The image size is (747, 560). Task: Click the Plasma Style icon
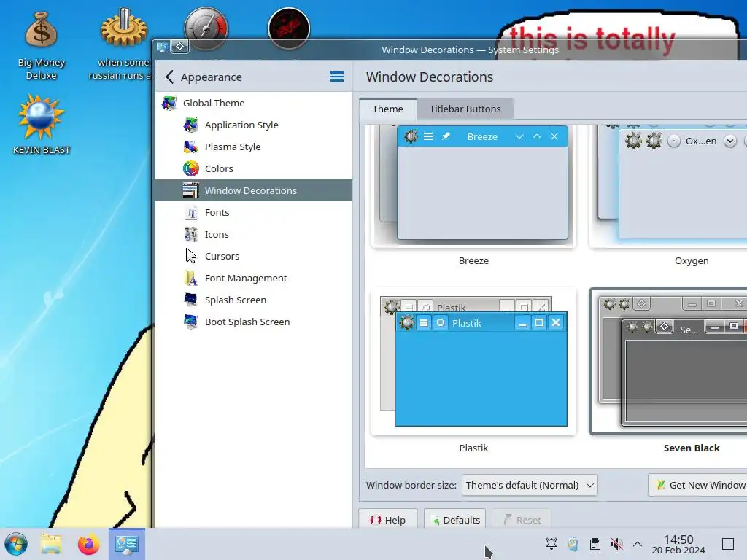coord(191,147)
